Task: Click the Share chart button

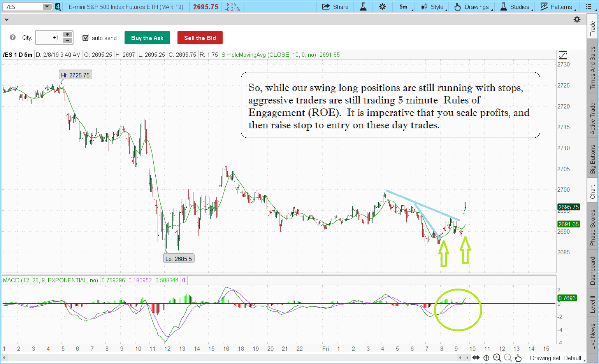Action: (x=335, y=7)
